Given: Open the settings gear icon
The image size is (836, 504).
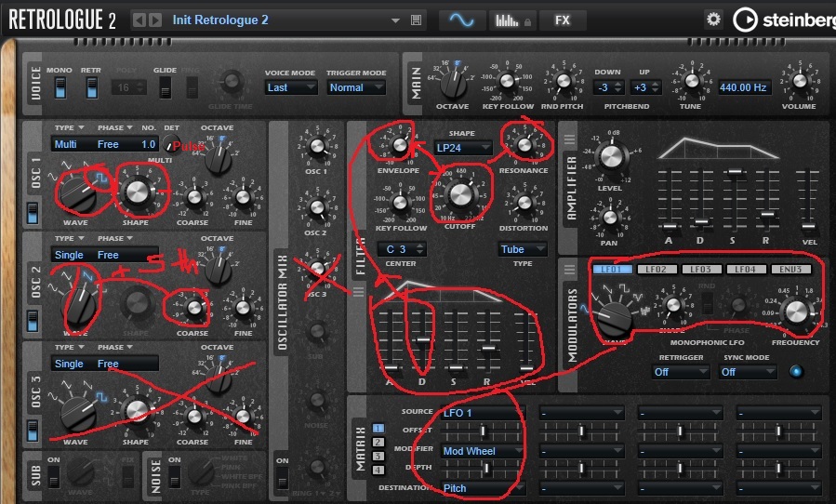Looking at the screenshot, I should tap(713, 20).
